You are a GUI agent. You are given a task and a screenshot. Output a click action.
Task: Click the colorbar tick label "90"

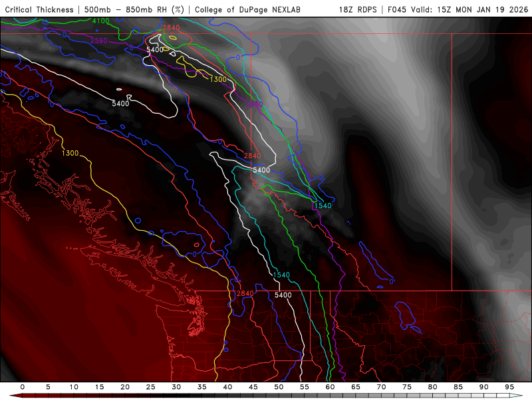pyautogui.click(x=484, y=387)
